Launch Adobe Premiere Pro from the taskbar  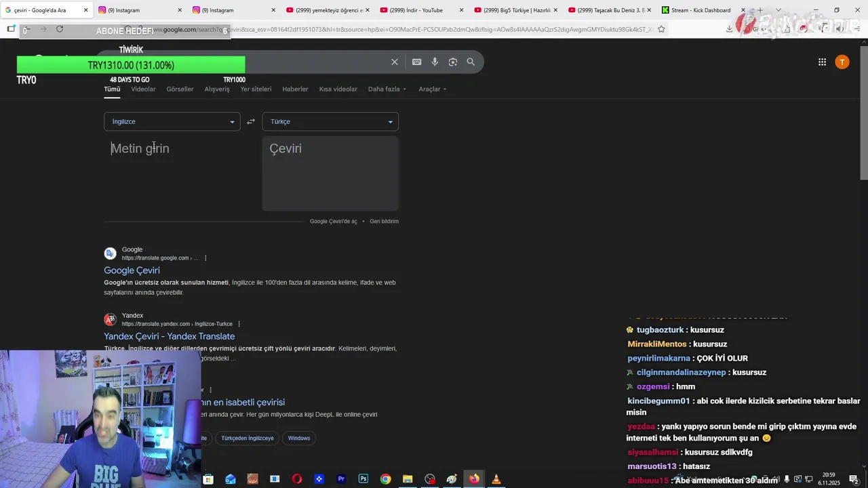tap(341, 479)
